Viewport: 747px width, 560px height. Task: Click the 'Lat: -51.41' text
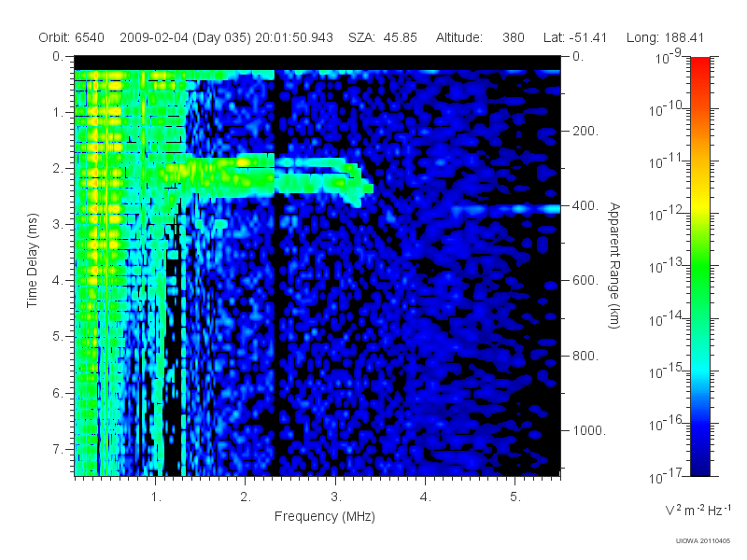tap(575, 37)
